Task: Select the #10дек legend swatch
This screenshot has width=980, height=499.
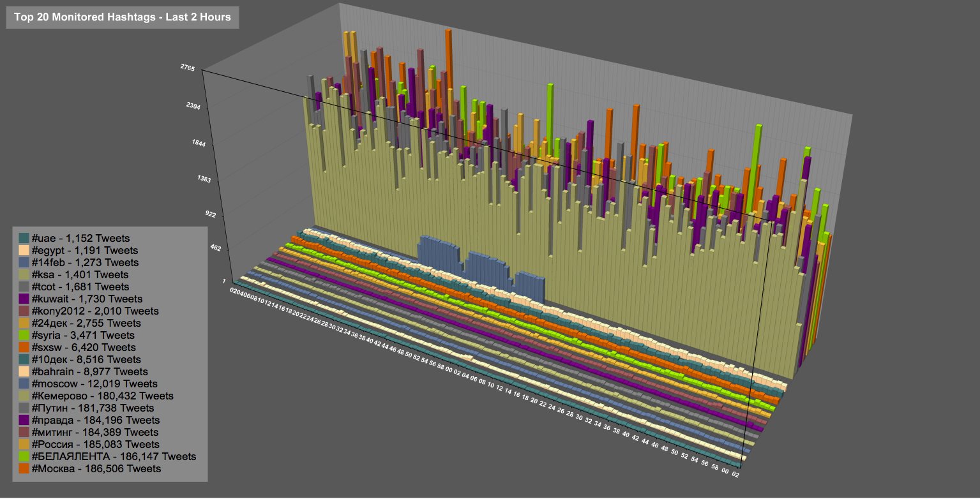Action: coord(24,359)
